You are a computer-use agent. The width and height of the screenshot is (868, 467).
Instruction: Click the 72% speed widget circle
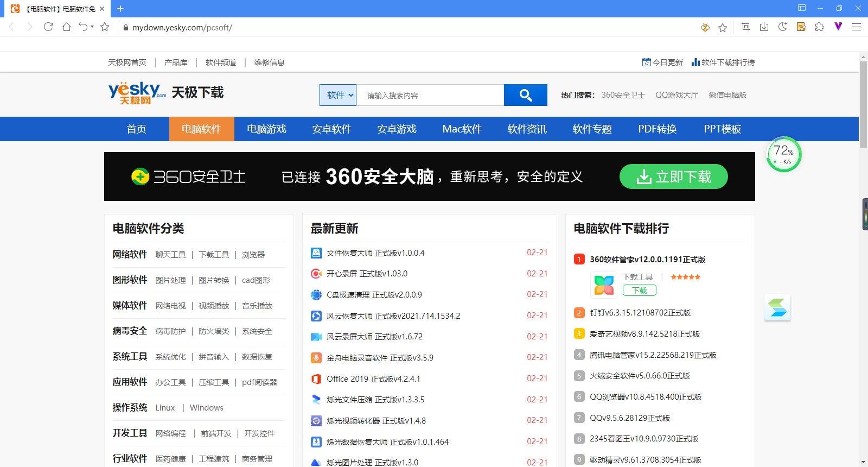(783, 154)
